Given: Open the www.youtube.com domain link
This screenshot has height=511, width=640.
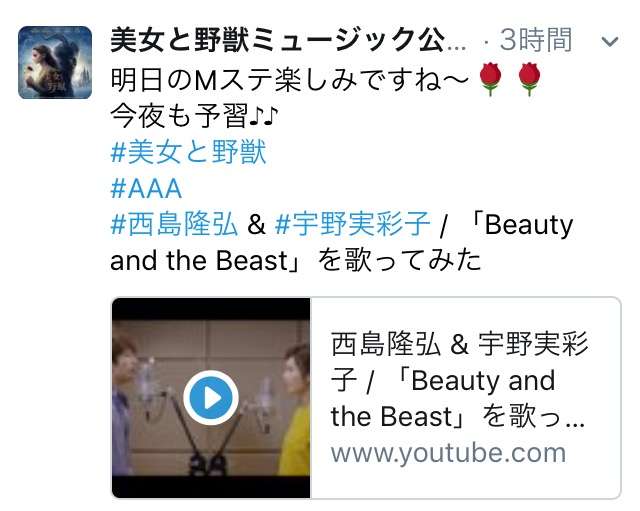Looking at the screenshot, I should (x=448, y=453).
